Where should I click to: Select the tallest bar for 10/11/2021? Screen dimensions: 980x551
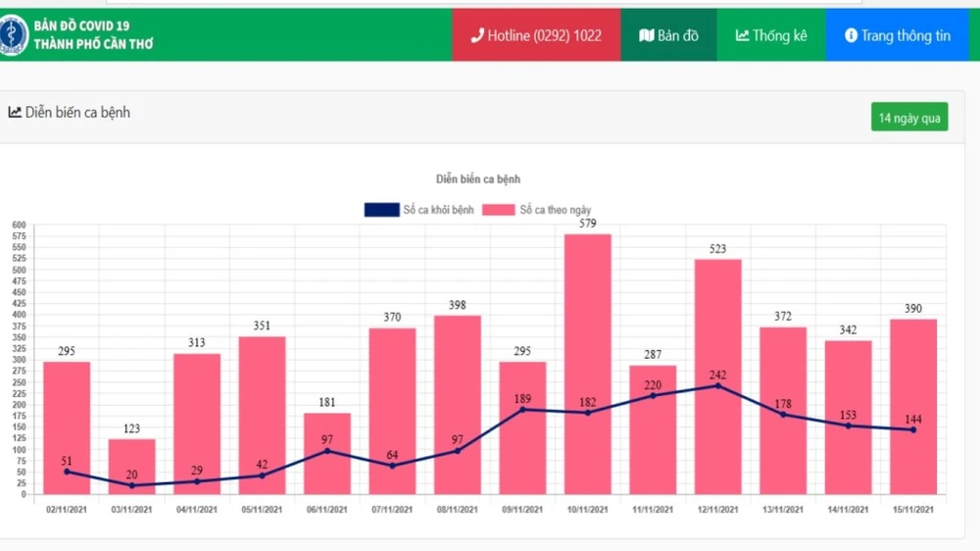[588, 363]
